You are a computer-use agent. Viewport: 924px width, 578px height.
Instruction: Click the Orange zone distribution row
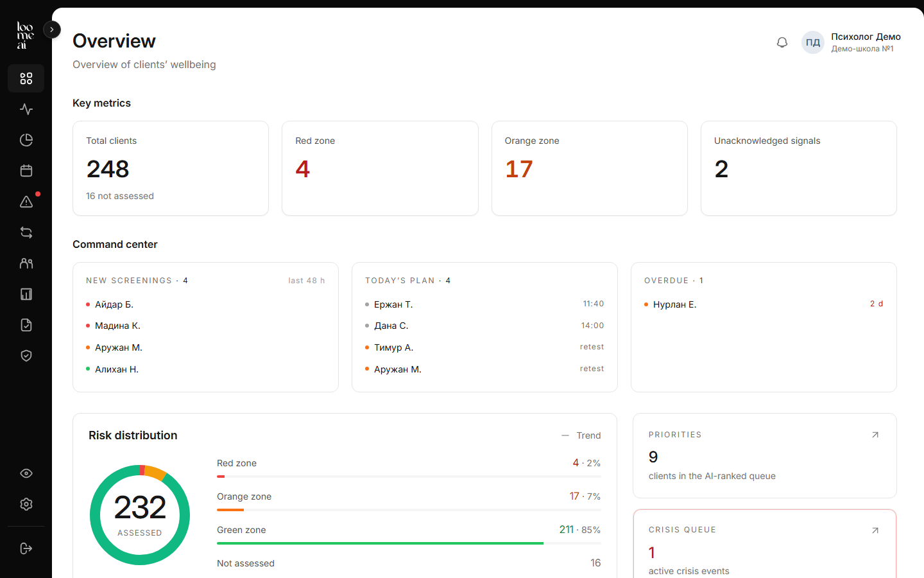click(409, 502)
